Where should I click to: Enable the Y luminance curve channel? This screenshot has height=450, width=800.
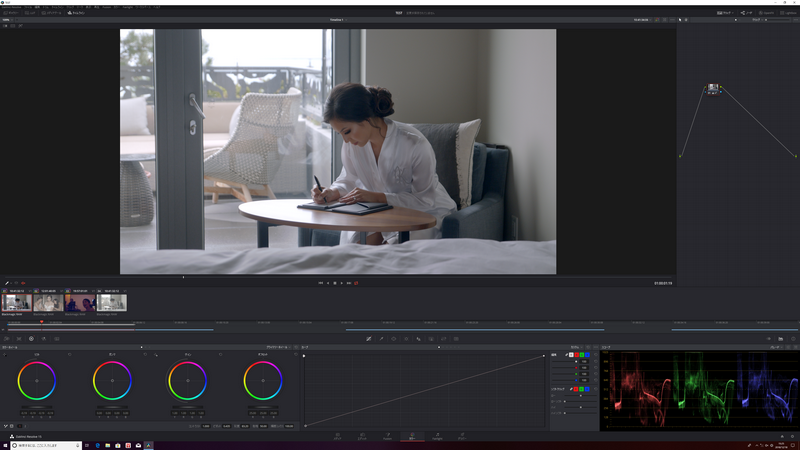[571, 355]
